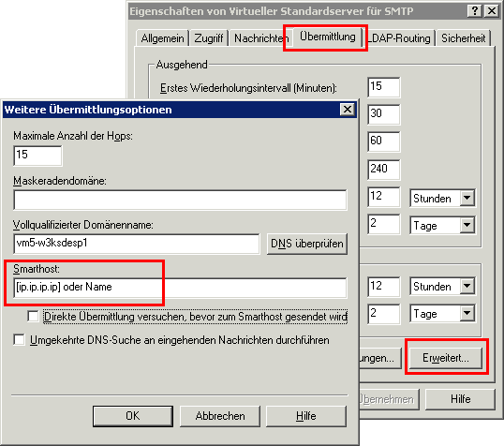The width and height of the screenshot is (504, 446).
Task: Select the Übermittlung tab
Action: click(328, 37)
